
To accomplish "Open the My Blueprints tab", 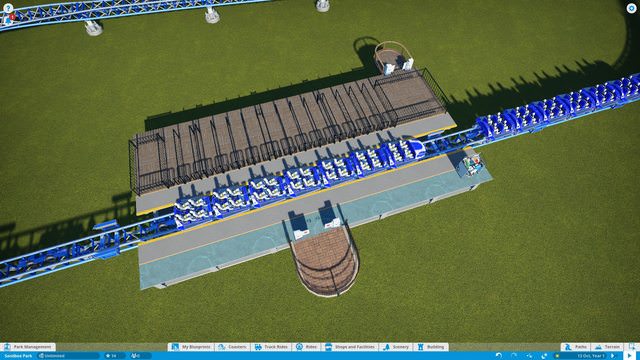I will [191, 347].
